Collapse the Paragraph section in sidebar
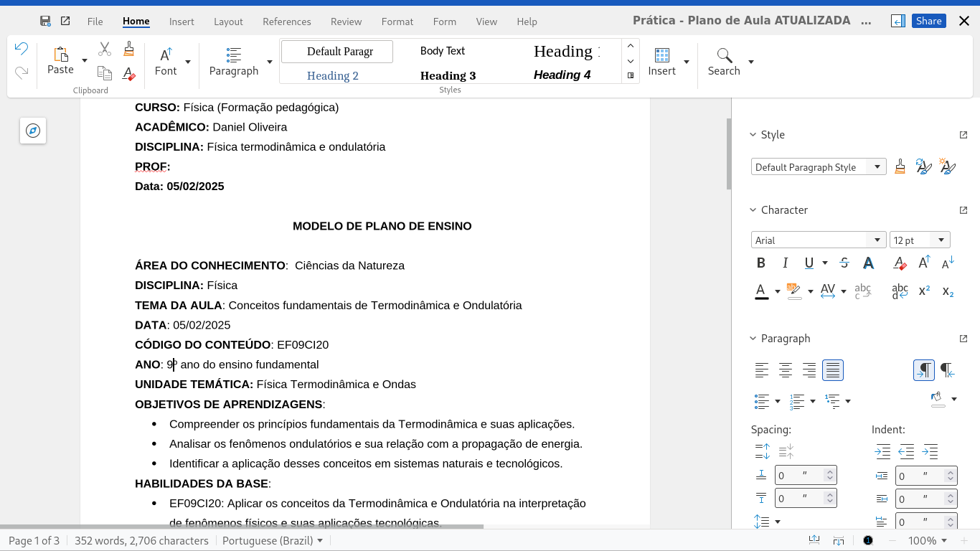 [753, 339]
